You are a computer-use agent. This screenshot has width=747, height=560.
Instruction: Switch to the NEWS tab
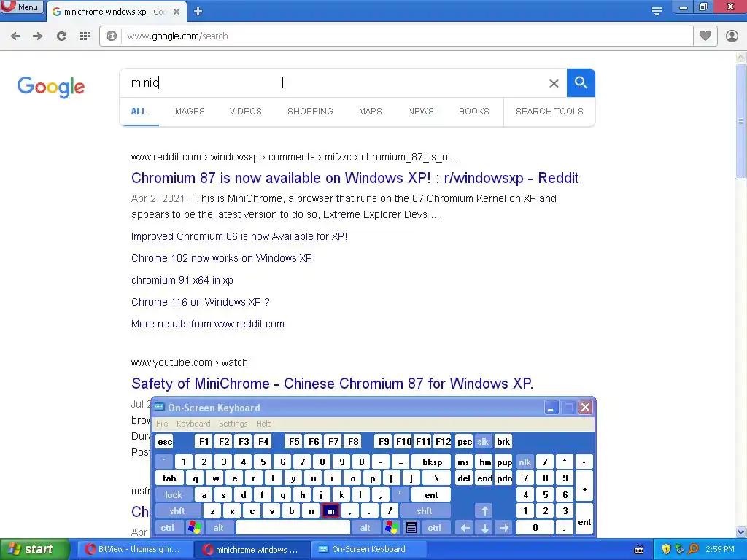[x=421, y=112]
